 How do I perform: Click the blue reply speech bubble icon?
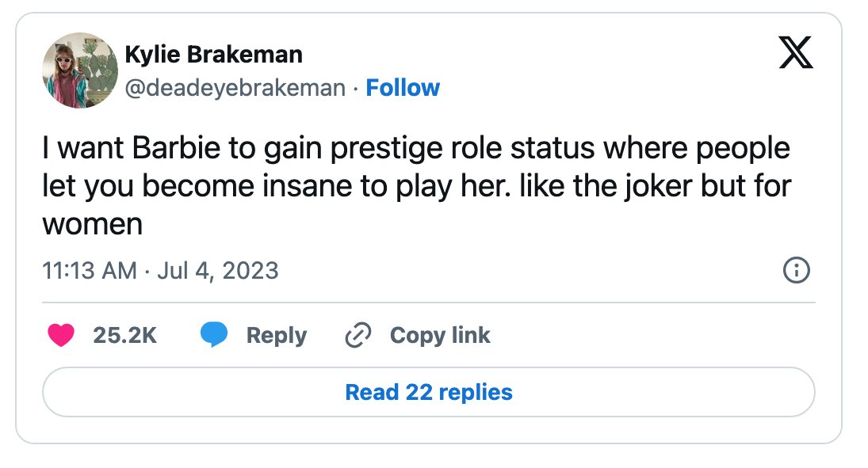[214, 334]
